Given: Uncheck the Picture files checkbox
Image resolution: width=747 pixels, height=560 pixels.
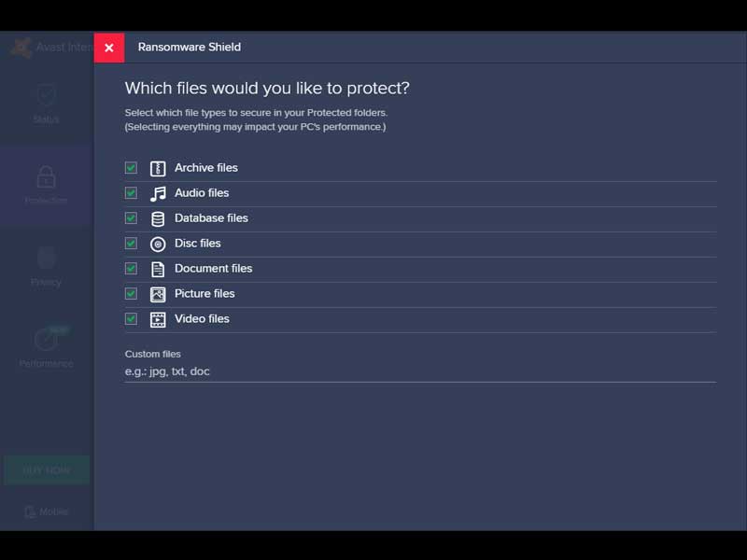Looking at the screenshot, I should (x=131, y=294).
